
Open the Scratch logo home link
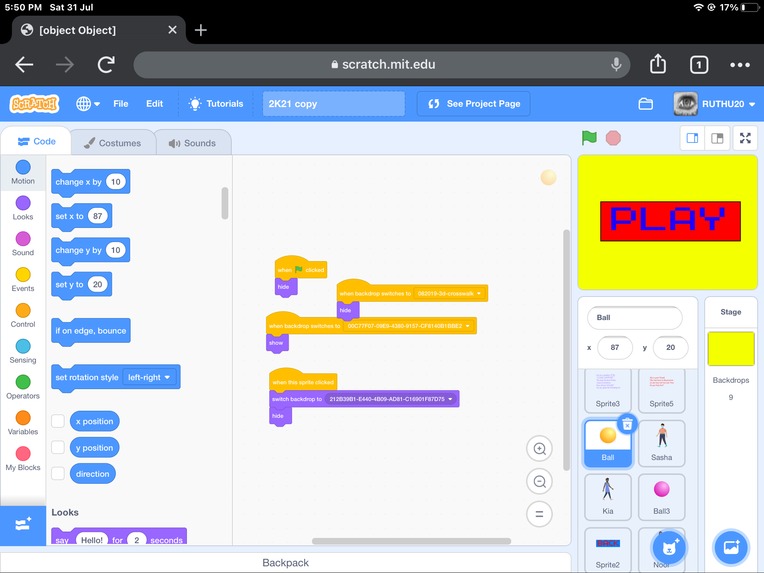[x=34, y=104]
